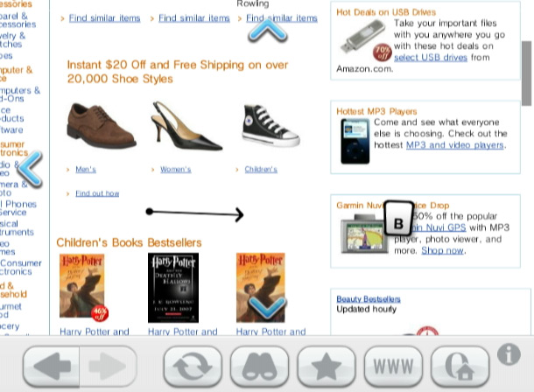This screenshot has height=392, width=534.
Task: Open the 'select USB drives' link
Action: pyautogui.click(x=431, y=57)
